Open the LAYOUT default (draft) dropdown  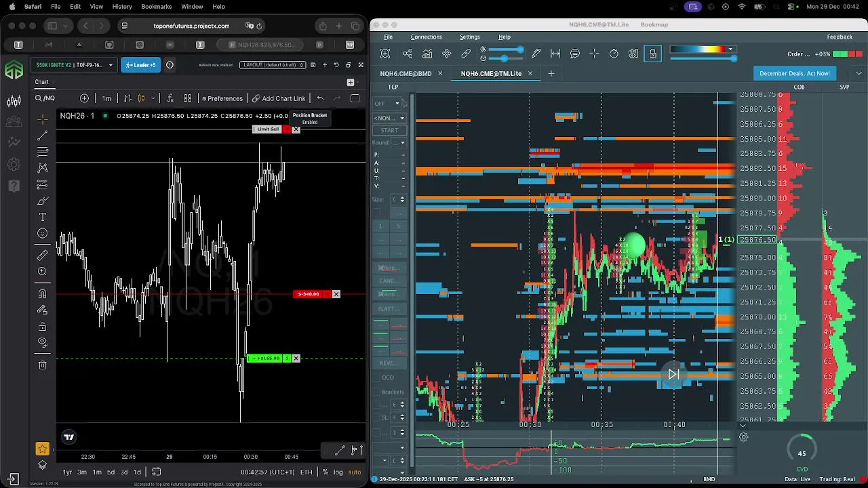pyautogui.click(x=273, y=65)
